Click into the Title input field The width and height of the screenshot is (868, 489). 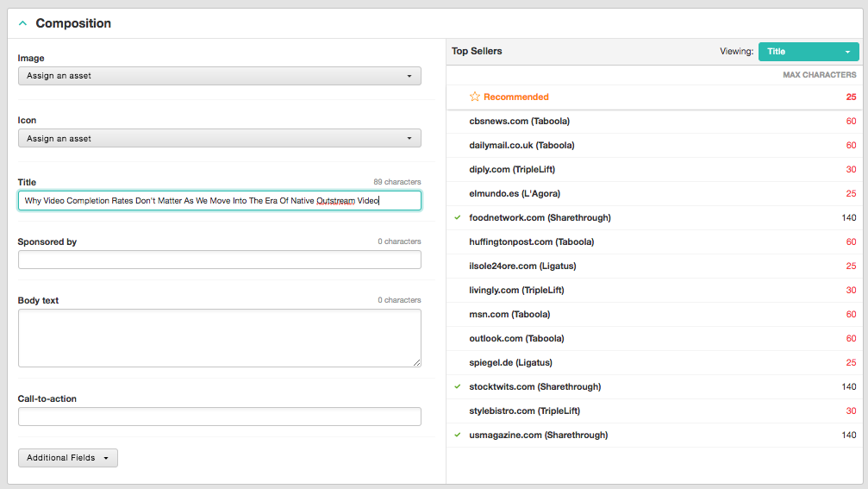pyautogui.click(x=219, y=200)
